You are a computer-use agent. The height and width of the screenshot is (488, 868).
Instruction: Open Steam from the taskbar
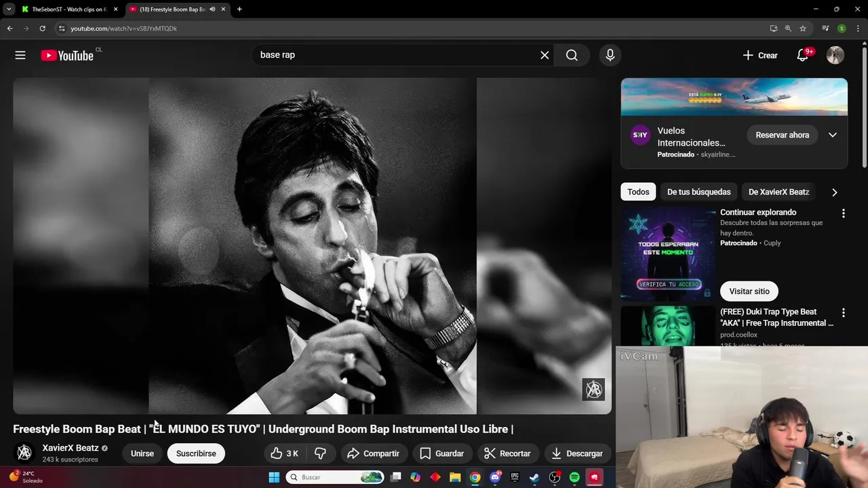[x=534, y=477]
